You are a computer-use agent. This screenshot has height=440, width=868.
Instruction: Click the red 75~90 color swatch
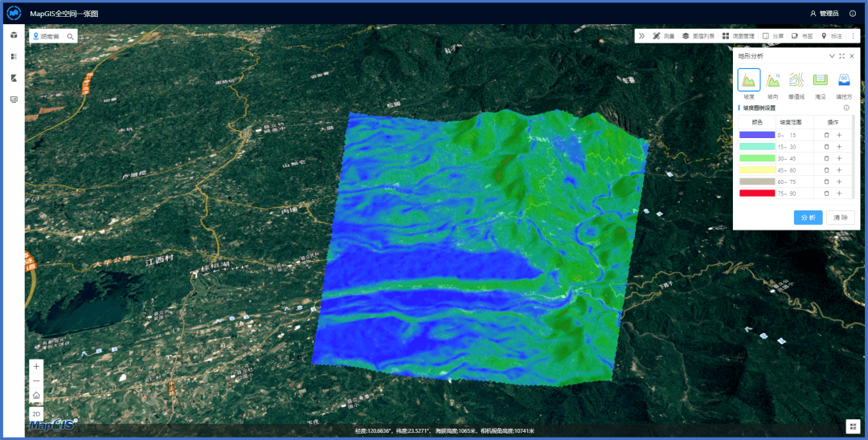(756, 194)
